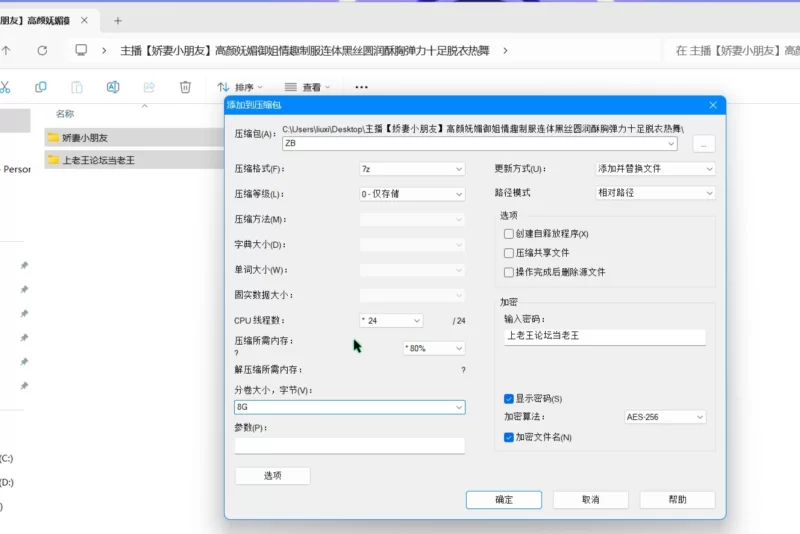Uncheck 加密文件名 checkbox
800x534 pixels.
(509, 437)
